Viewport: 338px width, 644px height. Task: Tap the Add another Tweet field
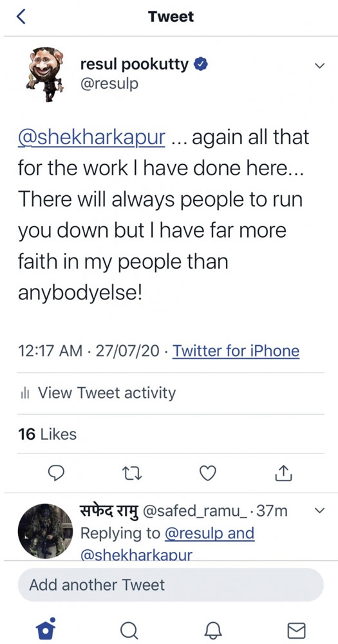coord(171,585)
